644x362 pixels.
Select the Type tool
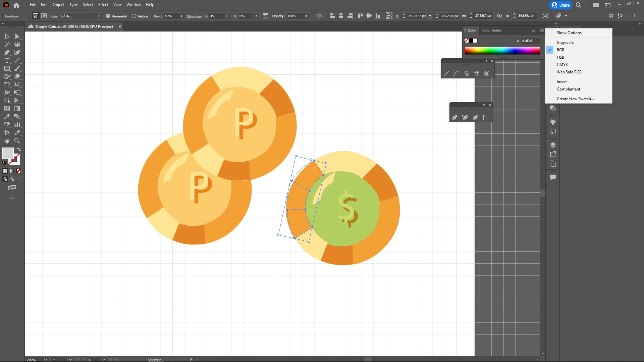point(7,61)
